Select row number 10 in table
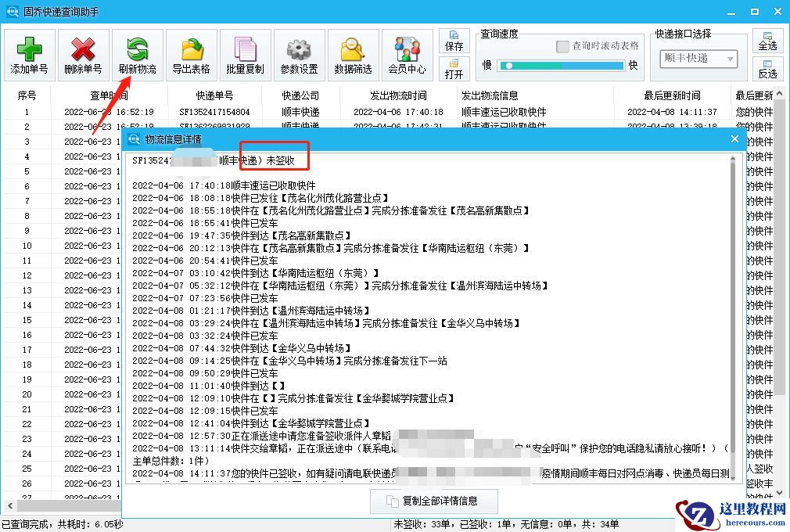This screenshot has width=790, height=532. (x=27, y=246)
